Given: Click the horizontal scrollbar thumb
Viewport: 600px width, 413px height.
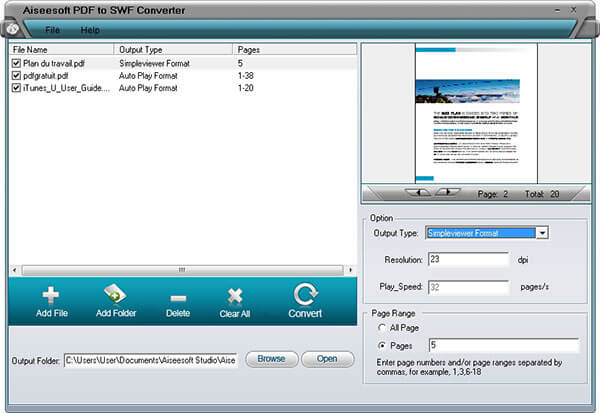Looking at the screenshot, I should coord(183,270).
